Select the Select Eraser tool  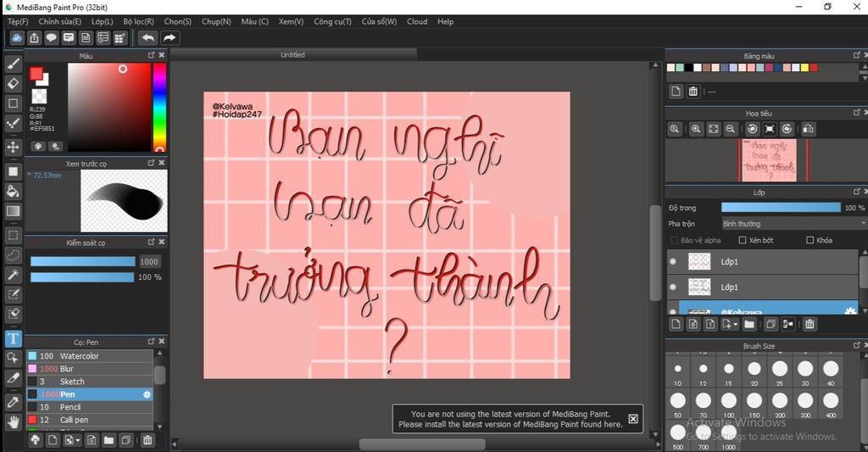pyautogui.click(x=14, y=314)
